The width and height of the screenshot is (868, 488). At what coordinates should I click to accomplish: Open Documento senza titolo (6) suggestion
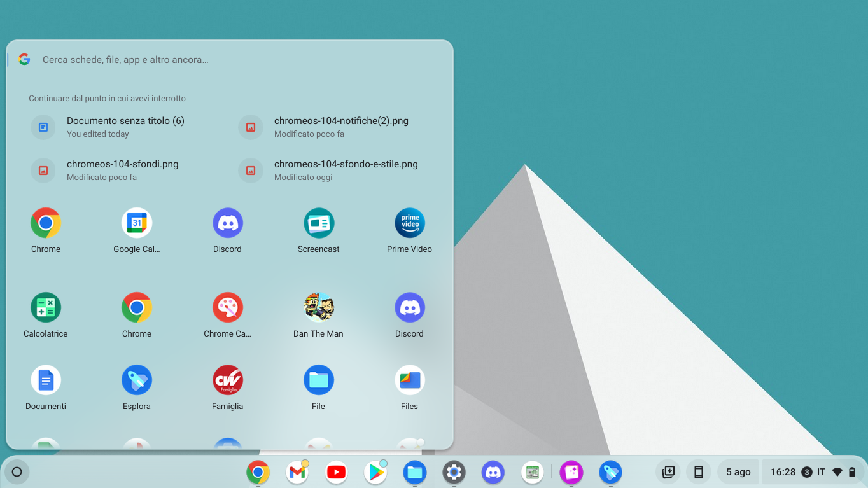click(x=125, y=127)
